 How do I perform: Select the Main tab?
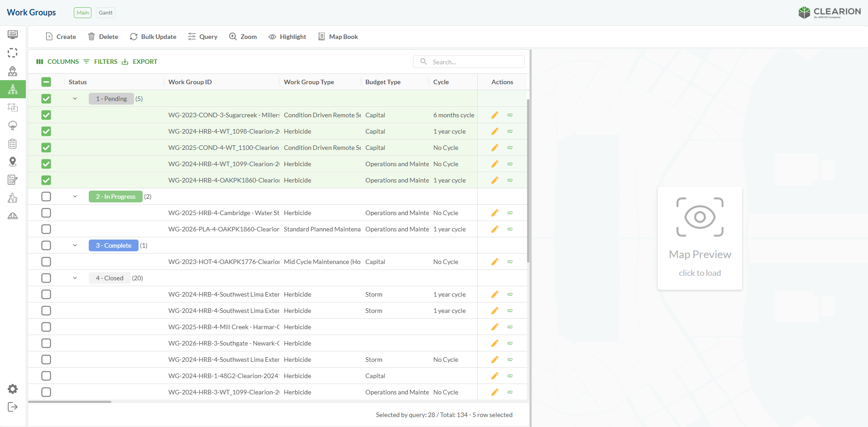[x=82, y=13]
